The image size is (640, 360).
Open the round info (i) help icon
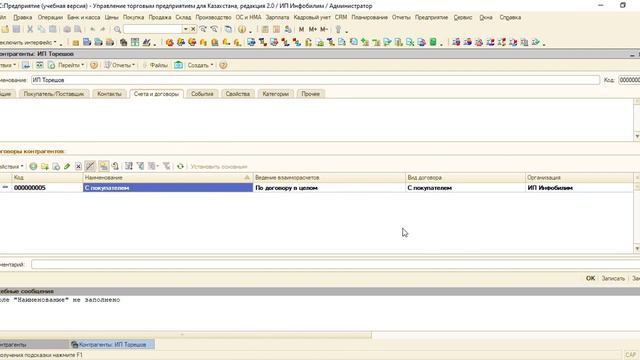pos(242,29)
